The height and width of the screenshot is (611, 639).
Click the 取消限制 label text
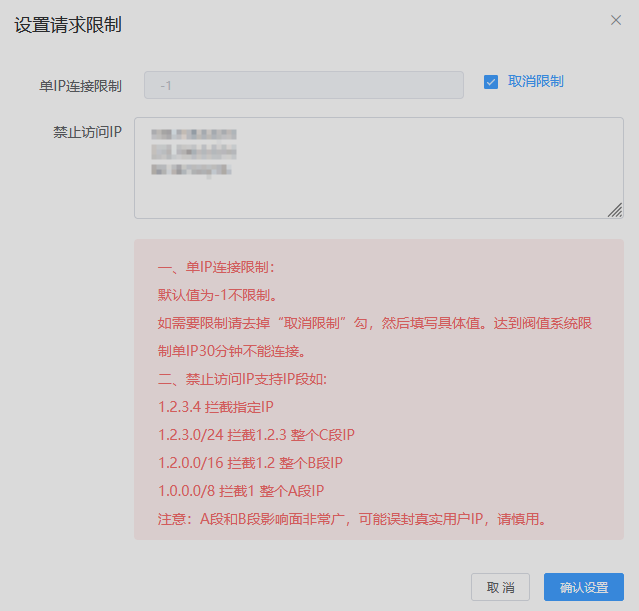535,82
